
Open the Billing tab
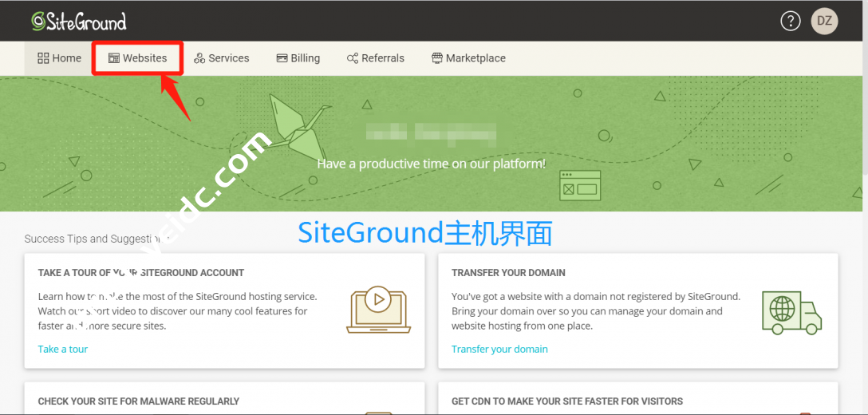click(298, 58)
